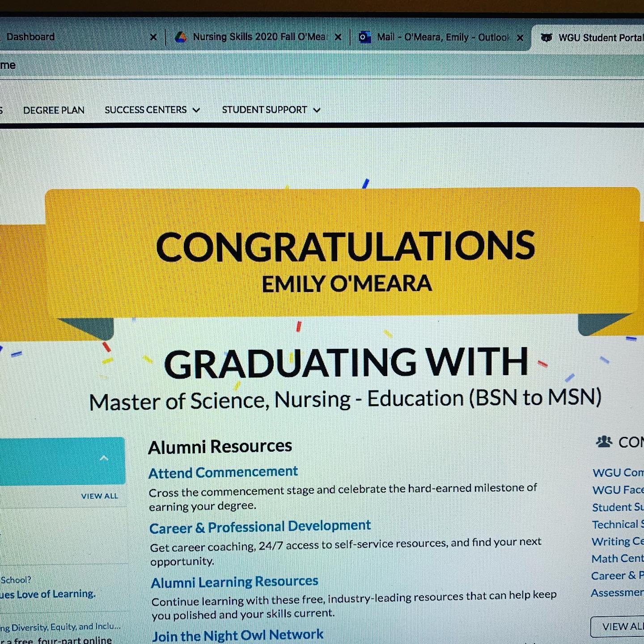The image size is (644, 644).
Task: Open the WGU Face… link in right sidebar
Action: [618, 490]
